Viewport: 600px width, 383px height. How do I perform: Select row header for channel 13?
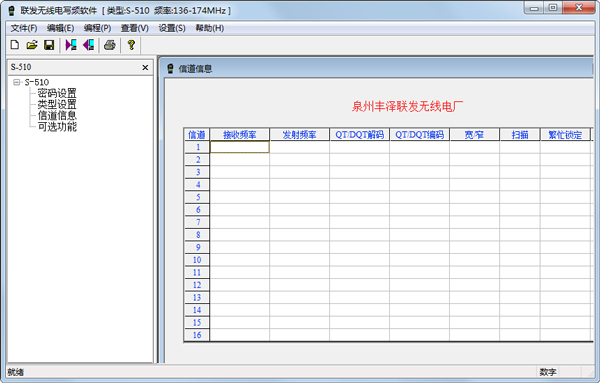(x=197, y=298)
